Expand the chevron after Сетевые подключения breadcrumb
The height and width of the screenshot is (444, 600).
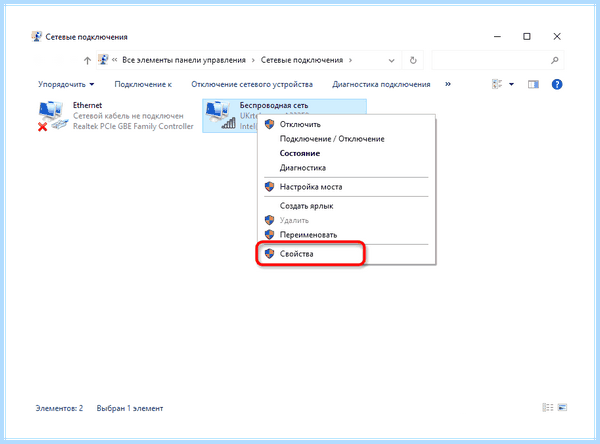(x=350, y=60)
